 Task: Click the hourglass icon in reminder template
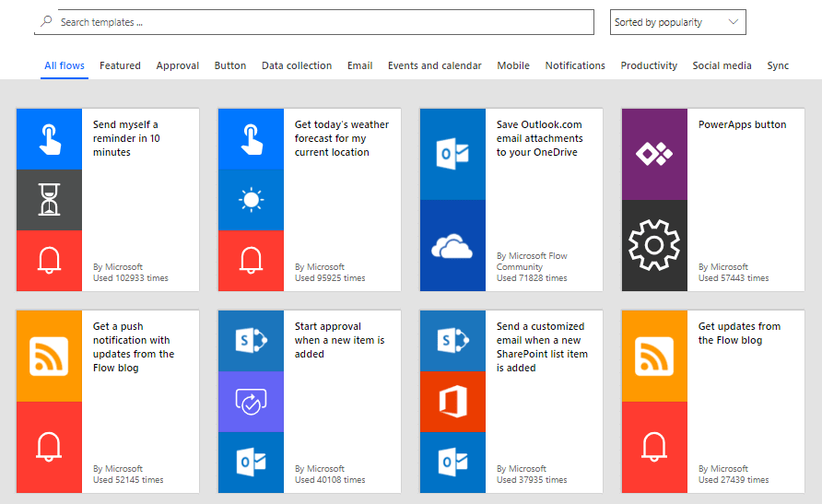pos(49,200)
